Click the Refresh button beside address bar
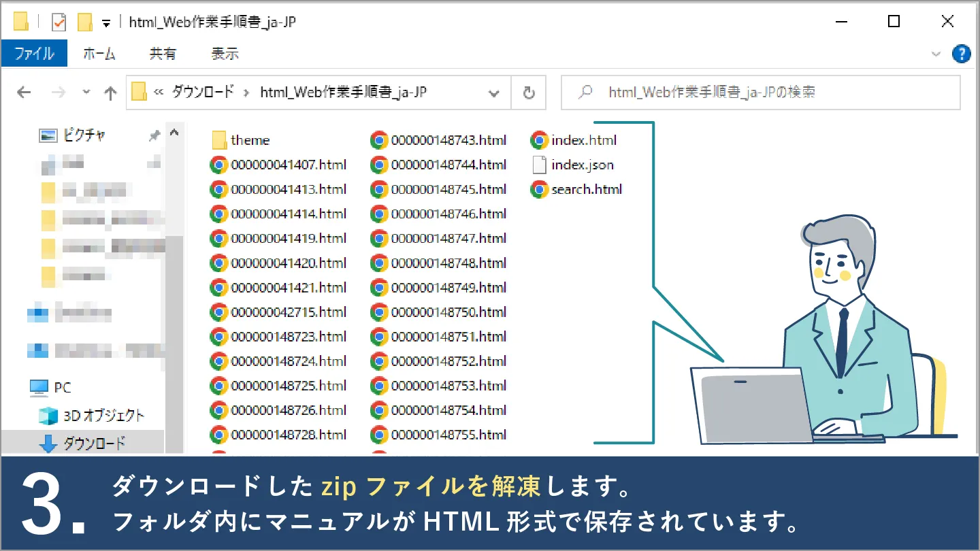980x551 pixels. 528,93
